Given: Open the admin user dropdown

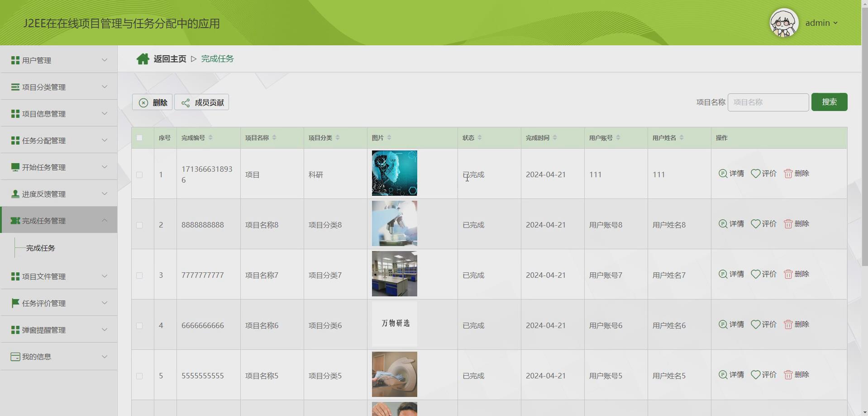Looking at the screenshot, I should click(x=821, y=23).
